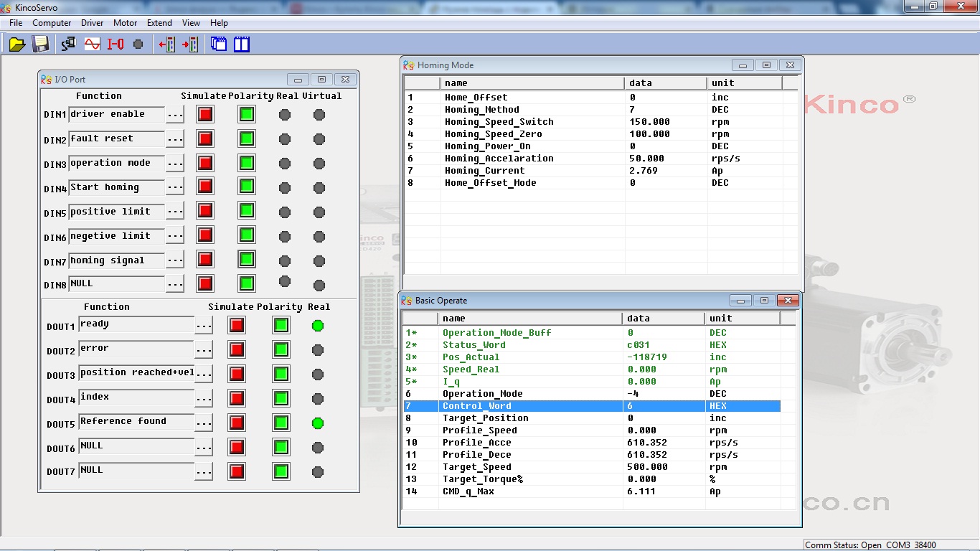Open the oscilloscope sine wave icon
This screenshot has width=980, height=551.
click(x=93, y=44)
